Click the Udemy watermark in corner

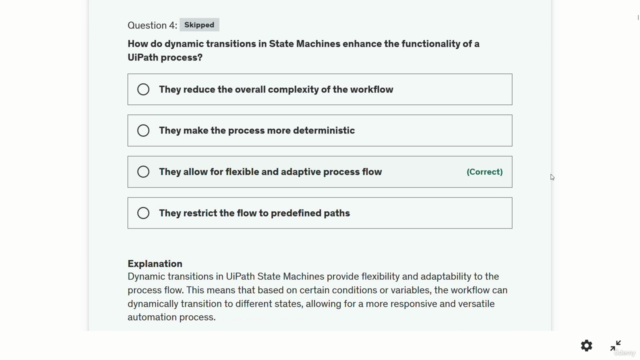click(624, 353)
